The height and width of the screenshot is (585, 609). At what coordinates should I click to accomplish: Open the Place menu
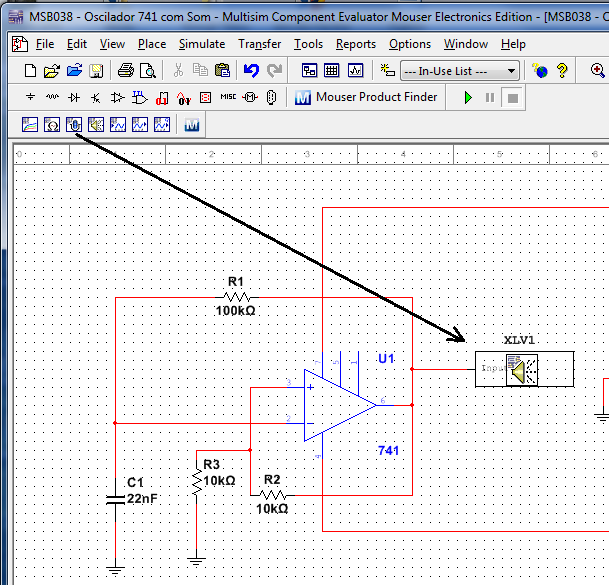click(x=152, y=44)
